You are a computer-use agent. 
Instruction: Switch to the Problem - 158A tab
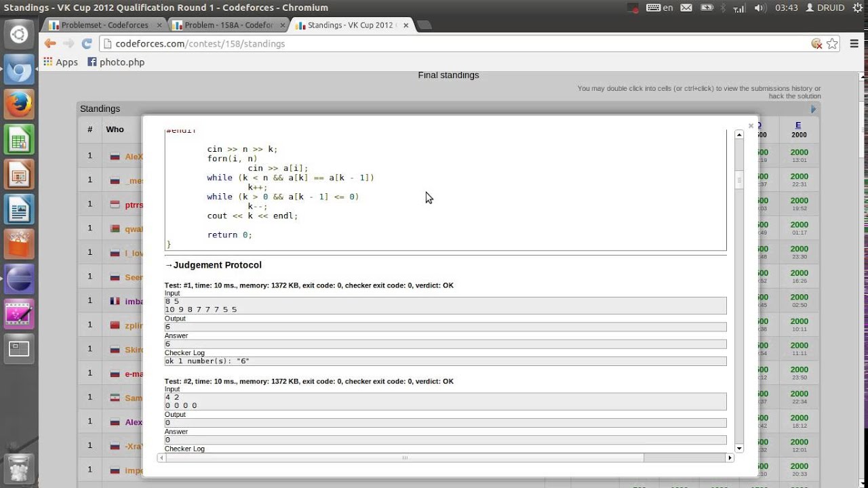tap(228, 25)
